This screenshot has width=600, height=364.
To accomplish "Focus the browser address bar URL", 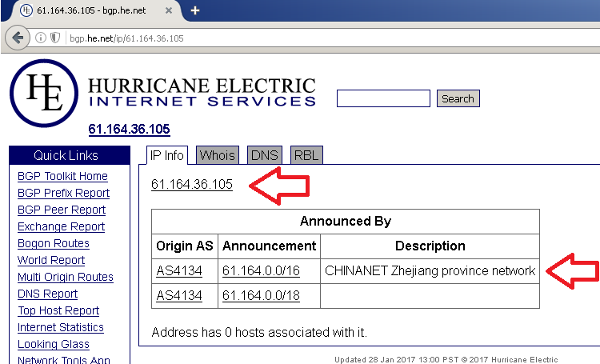I will 126,38.
